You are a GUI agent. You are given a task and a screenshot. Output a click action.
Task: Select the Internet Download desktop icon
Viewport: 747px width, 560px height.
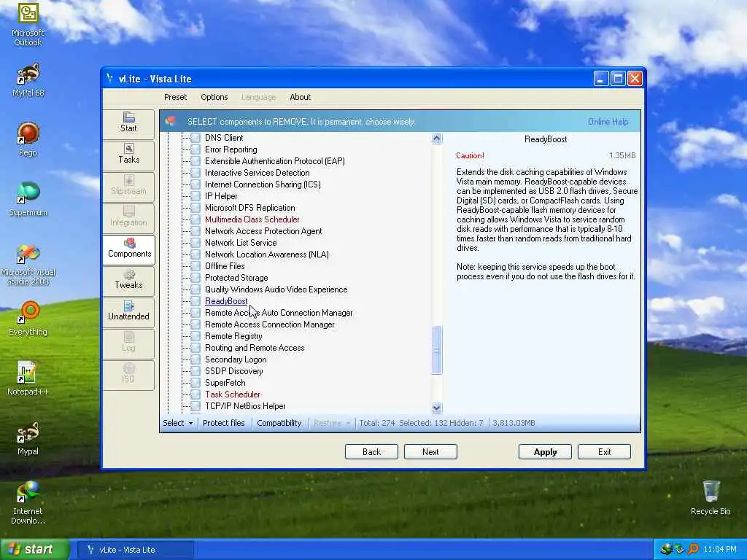coord(28,503)
